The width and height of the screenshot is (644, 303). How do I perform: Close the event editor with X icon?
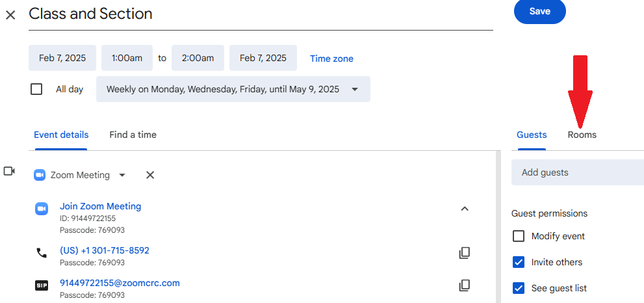pos(10,15)
